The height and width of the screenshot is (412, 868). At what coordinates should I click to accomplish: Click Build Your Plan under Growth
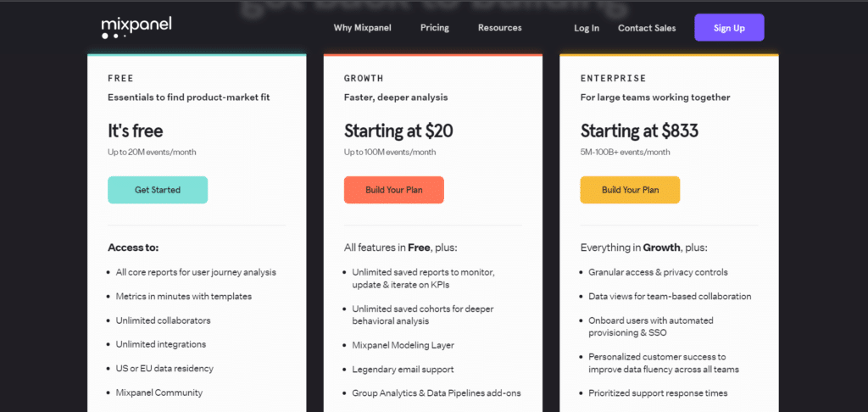click(x=394, y=190)
